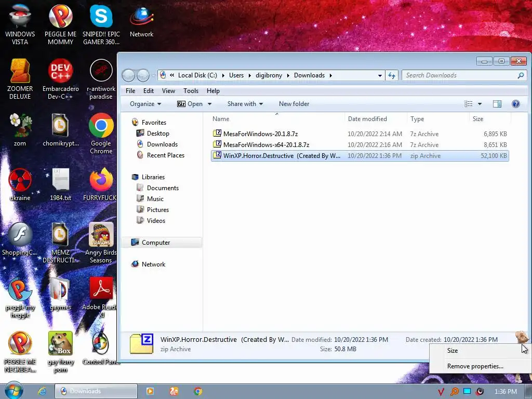Click the Back navigation button
Screen dimensions: 532x399
129,75
